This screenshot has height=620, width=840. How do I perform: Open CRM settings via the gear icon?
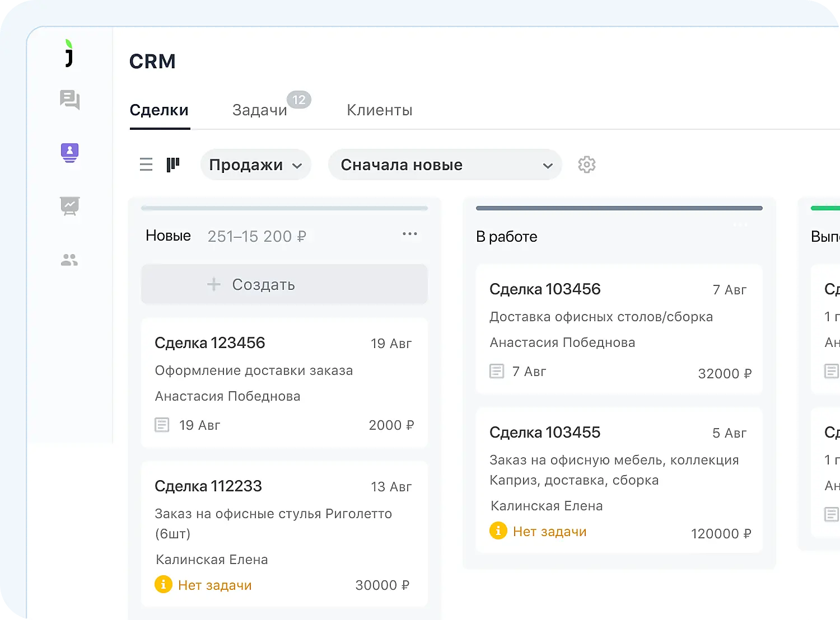coord(586,164)
